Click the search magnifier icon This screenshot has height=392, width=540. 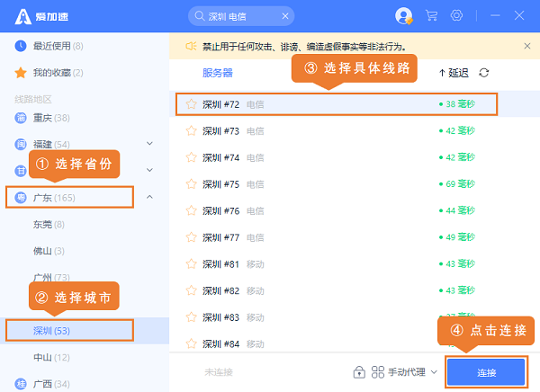point(200,16)
